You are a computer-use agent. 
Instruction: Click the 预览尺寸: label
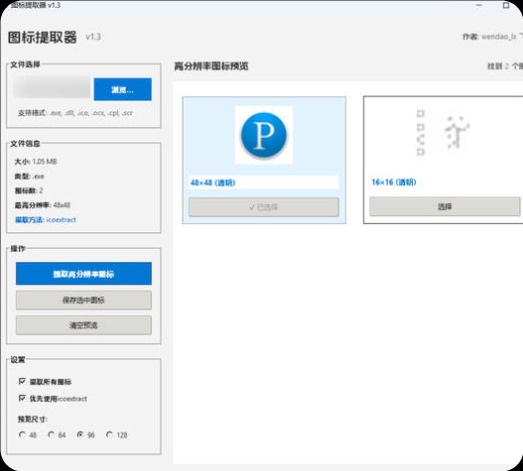(x=32, y=419)
